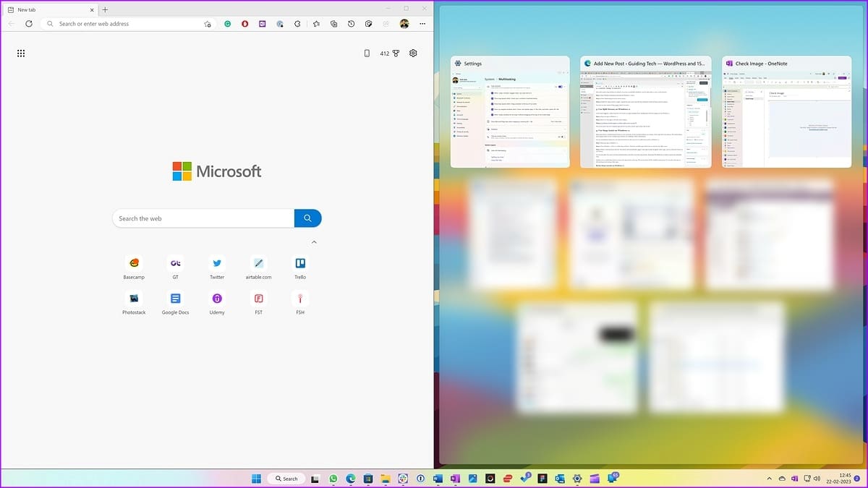Open the rewards trophy showing 412
The width and height of the screenshot is (868, 488).
[x=390, y=53]
